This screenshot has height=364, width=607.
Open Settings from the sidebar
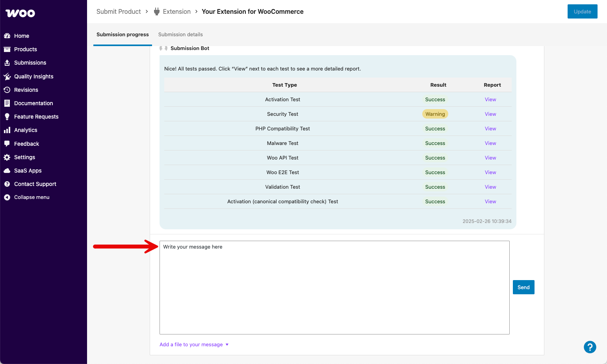(24, 157)
